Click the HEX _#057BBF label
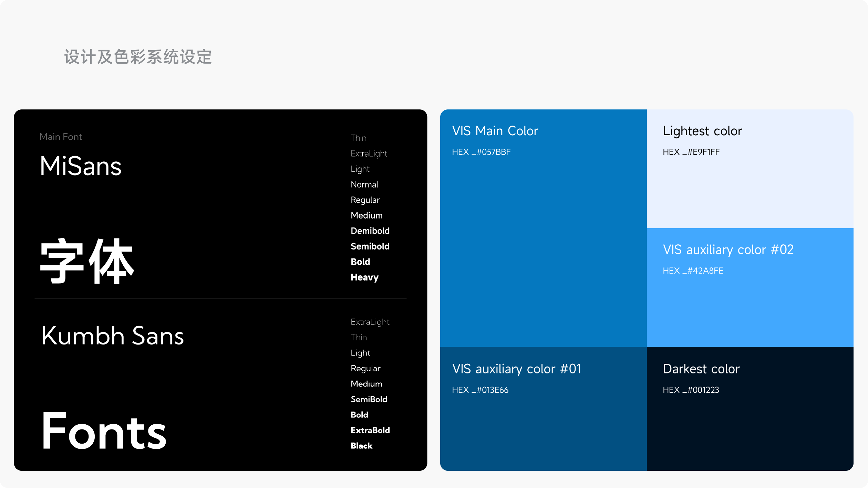 (481, 152)
